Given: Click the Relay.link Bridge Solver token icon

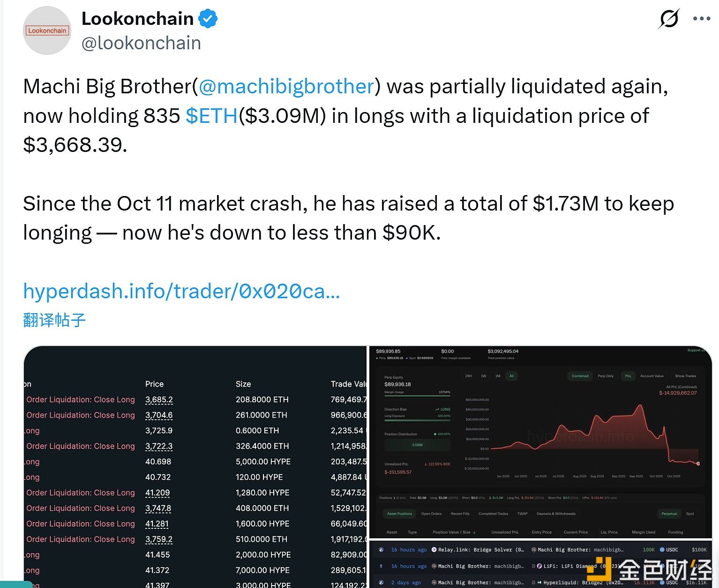Looking at the screenshot, I should 434,550.
